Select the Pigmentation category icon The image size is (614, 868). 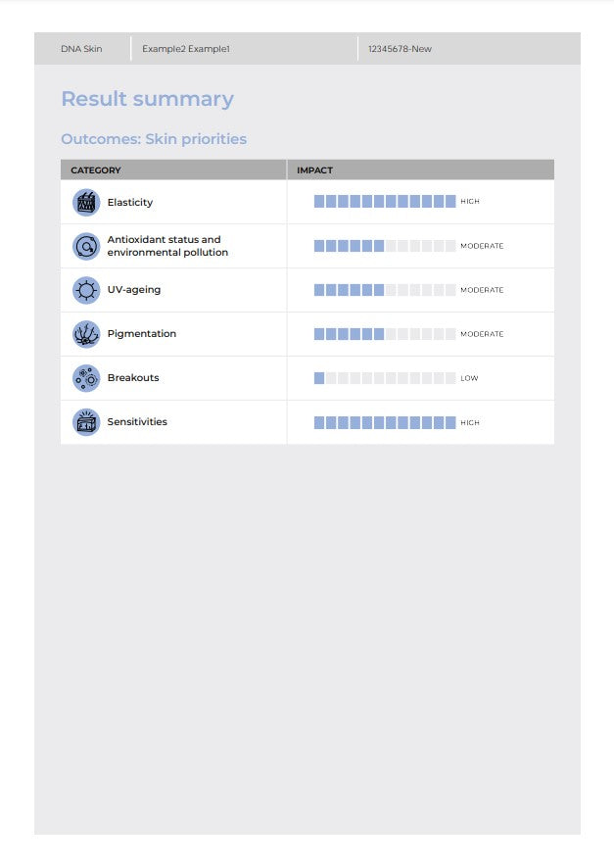pos(86,334)
